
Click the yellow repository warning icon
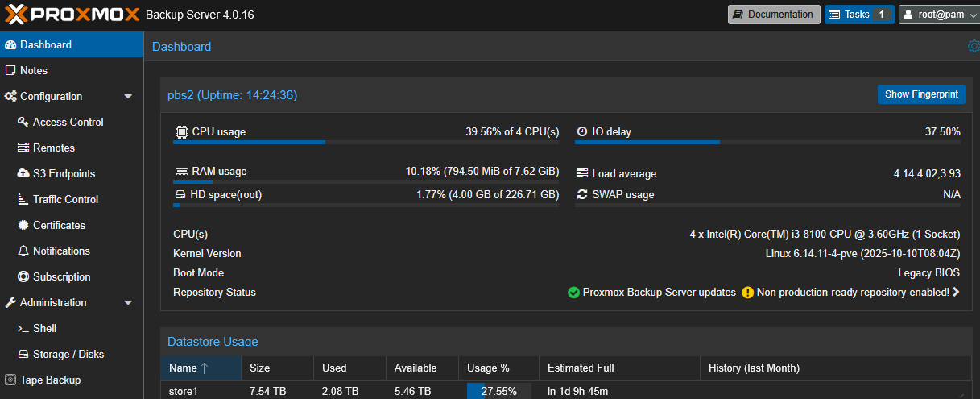click(747, 293)
